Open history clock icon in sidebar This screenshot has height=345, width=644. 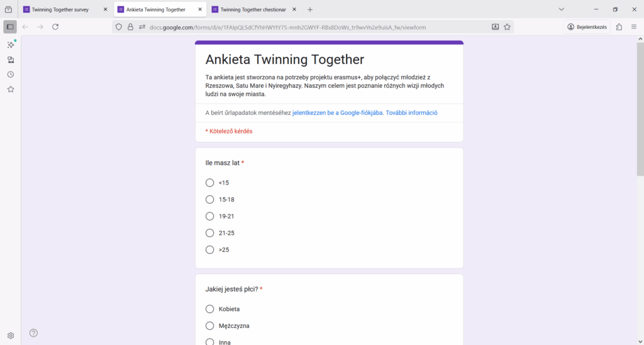[x=11, y=75]
